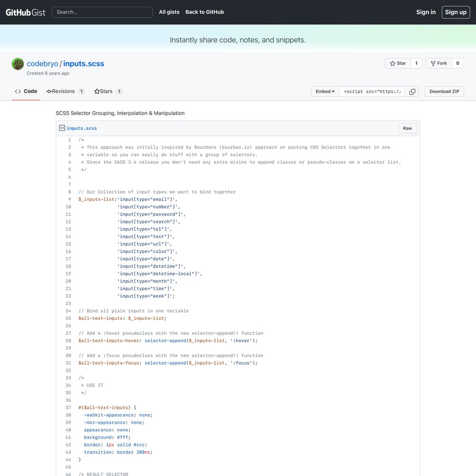Click the codebryo user avatar
476x476 pixels.
point(18,64)
